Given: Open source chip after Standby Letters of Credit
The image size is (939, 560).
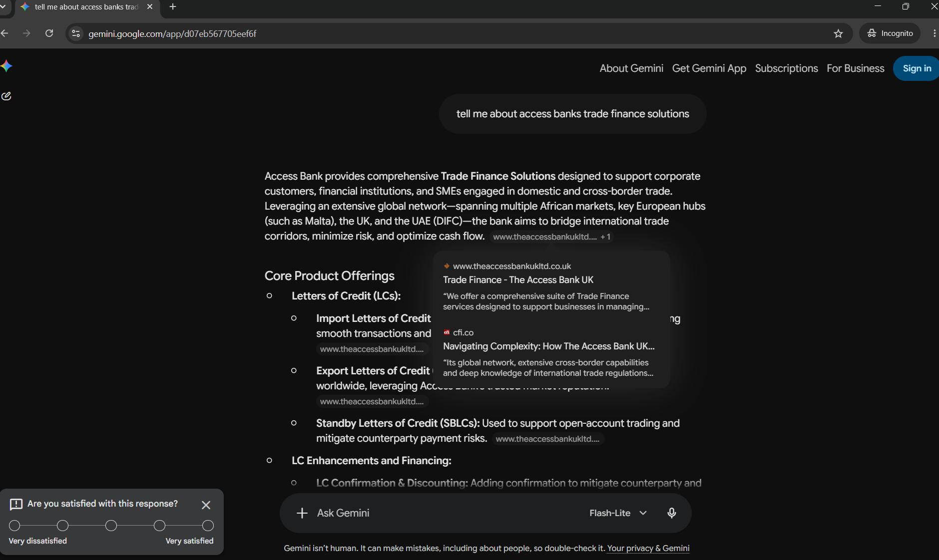Looking at the screenshot, I should point(548,439).
